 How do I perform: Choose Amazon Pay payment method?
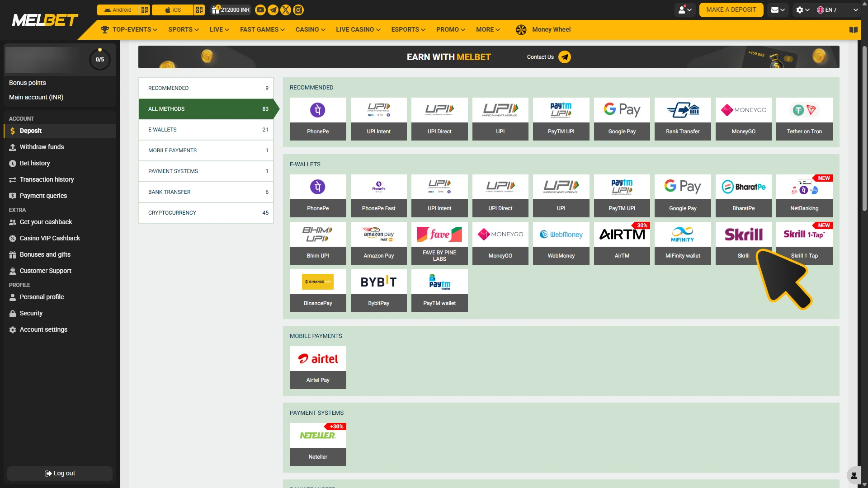[x=379, y=243]
